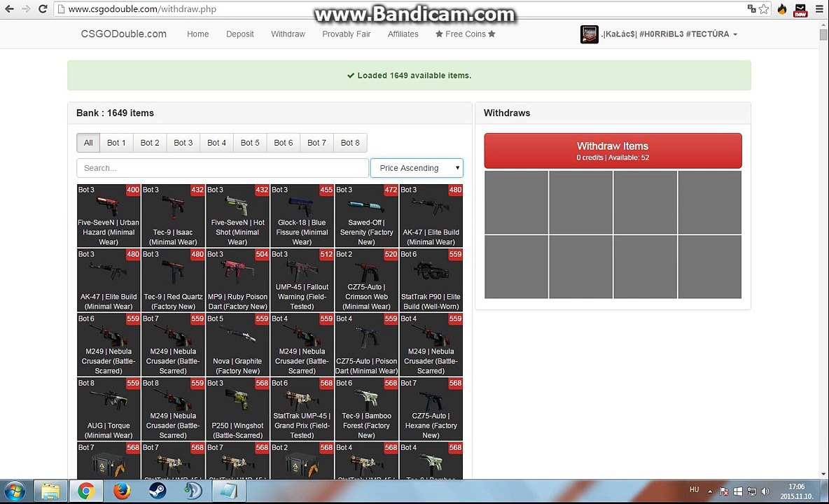Select StatTrak UMP-45 Grand Prix item

coord(302,409)
